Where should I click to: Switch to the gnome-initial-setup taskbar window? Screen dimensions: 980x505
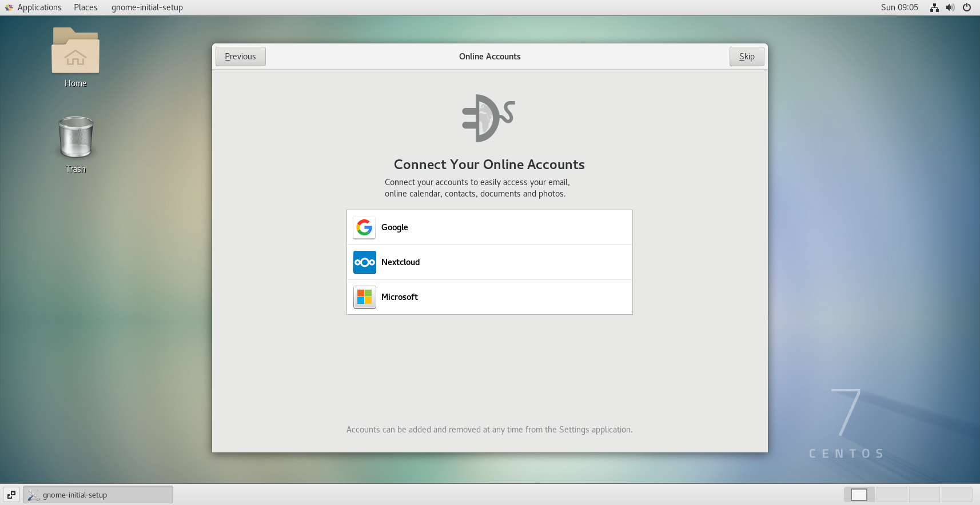point(98,495)
